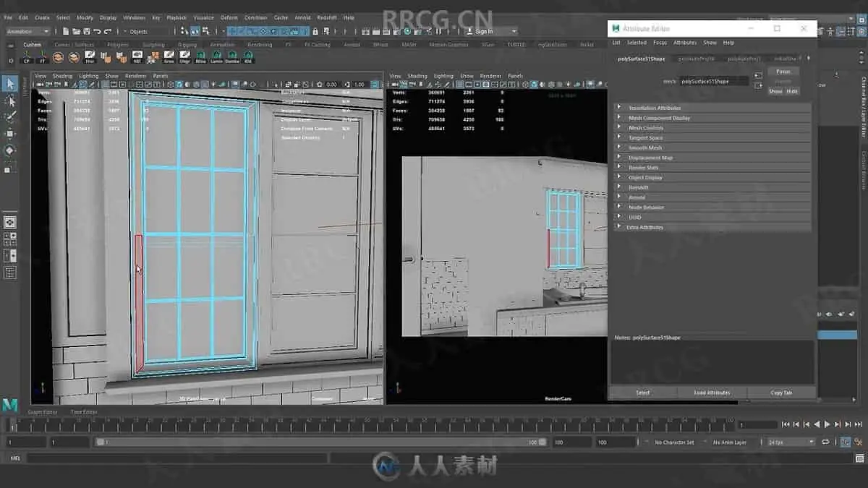This screenshot has height=488, width=868.
Task: Click the Go to End of playback button
Action: pos(858,424)
